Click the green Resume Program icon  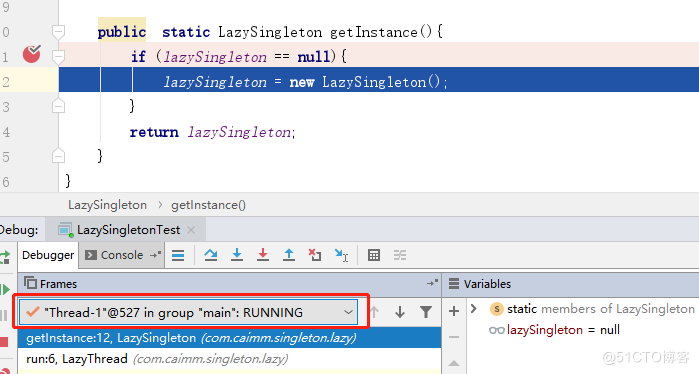(5, 290)
